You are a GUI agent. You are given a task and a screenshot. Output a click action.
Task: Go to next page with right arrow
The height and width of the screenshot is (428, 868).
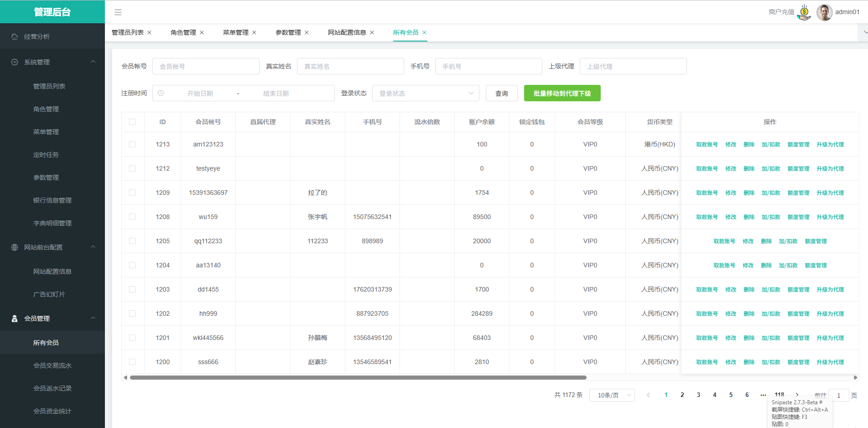click(x=797, y=395)
